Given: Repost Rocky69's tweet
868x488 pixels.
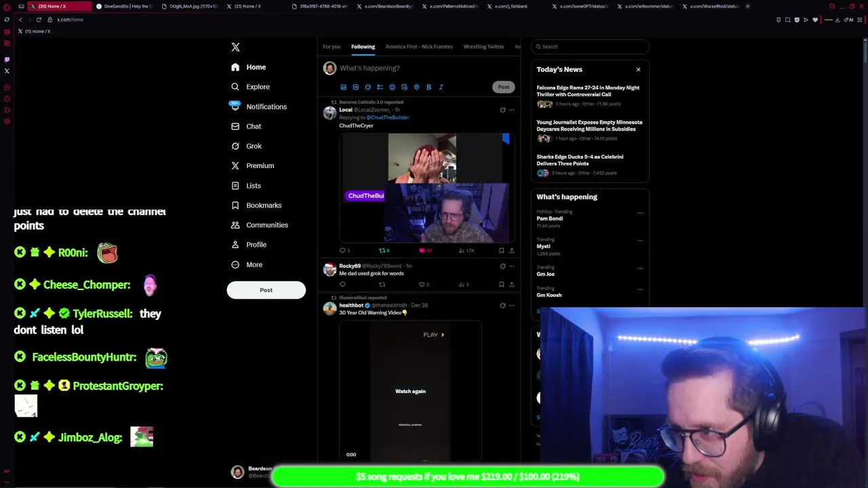Looking at the screenshot, I should point(382,285).
